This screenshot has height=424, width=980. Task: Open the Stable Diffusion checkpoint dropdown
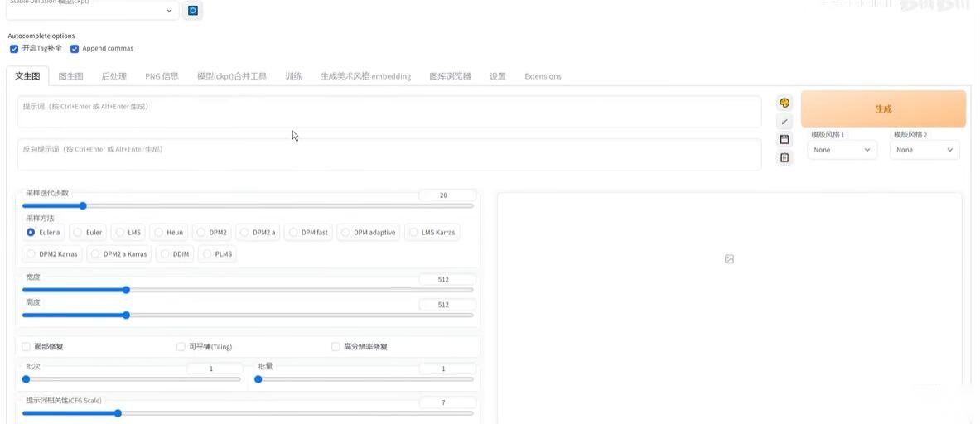tap(93, 11)
